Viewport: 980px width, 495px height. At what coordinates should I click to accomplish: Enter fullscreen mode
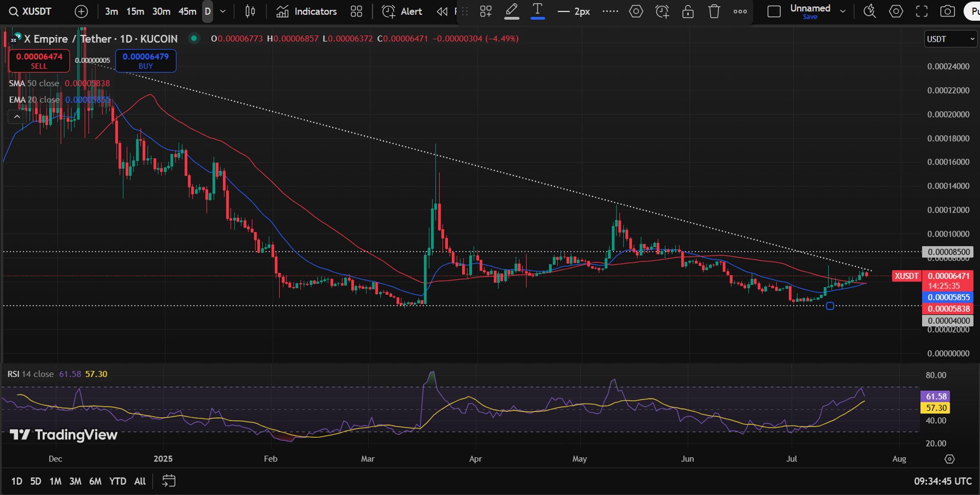(922, 11)
